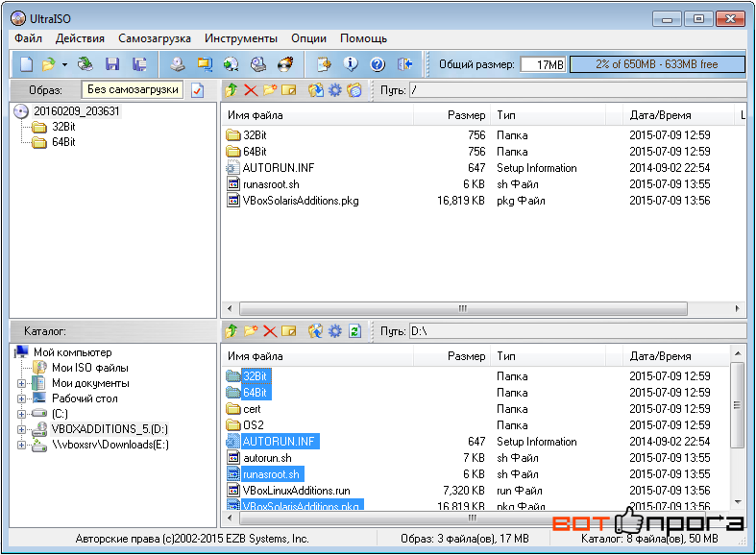Click the image pane Rename icon
This screenshot has height=555, width=756.
click(289, 90)
